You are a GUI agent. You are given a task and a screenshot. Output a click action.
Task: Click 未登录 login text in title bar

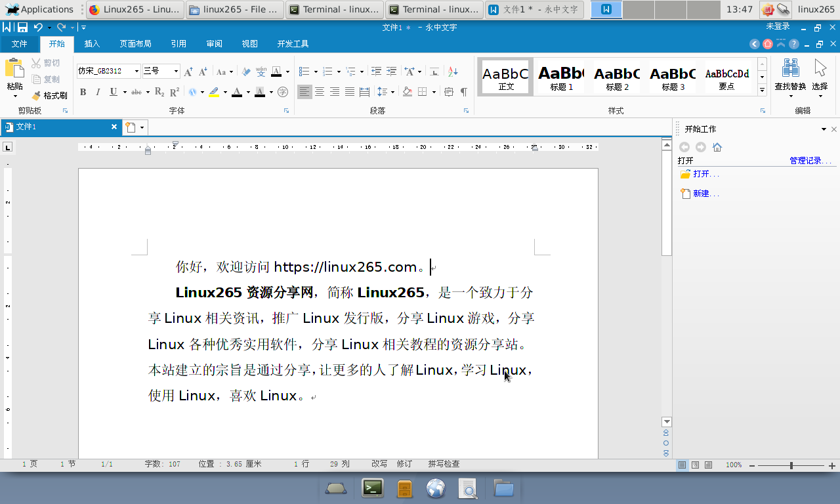(778, 26)
